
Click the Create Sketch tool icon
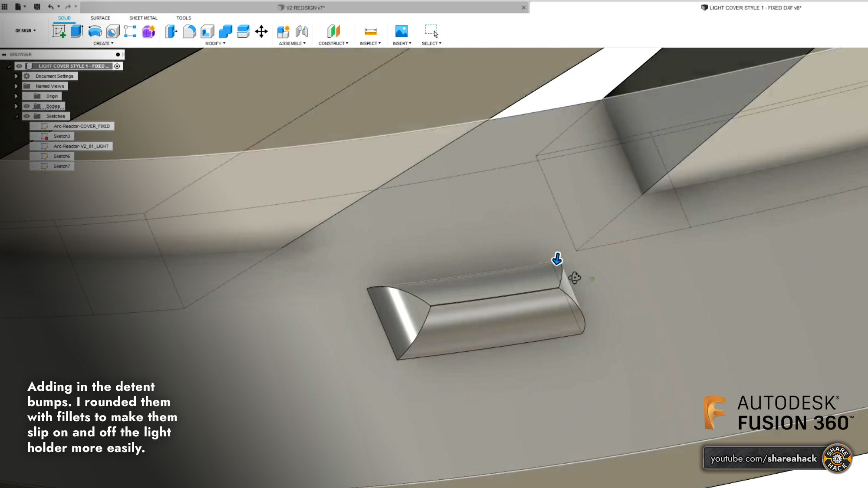tap(59, 31)
